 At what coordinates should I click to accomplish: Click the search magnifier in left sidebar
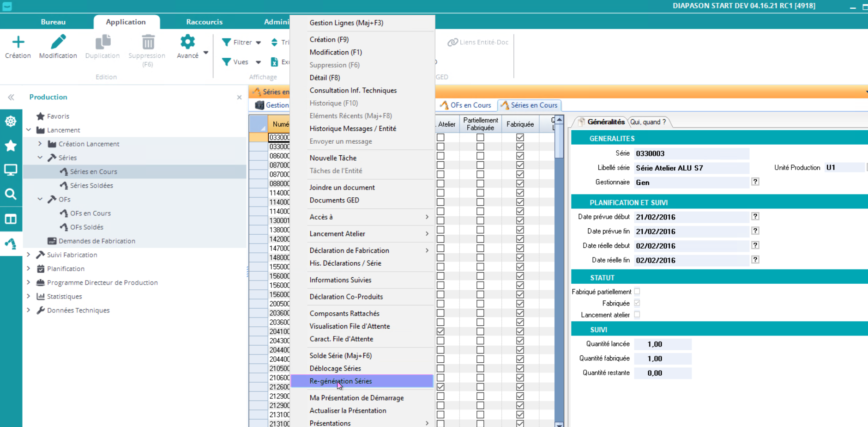11,194
